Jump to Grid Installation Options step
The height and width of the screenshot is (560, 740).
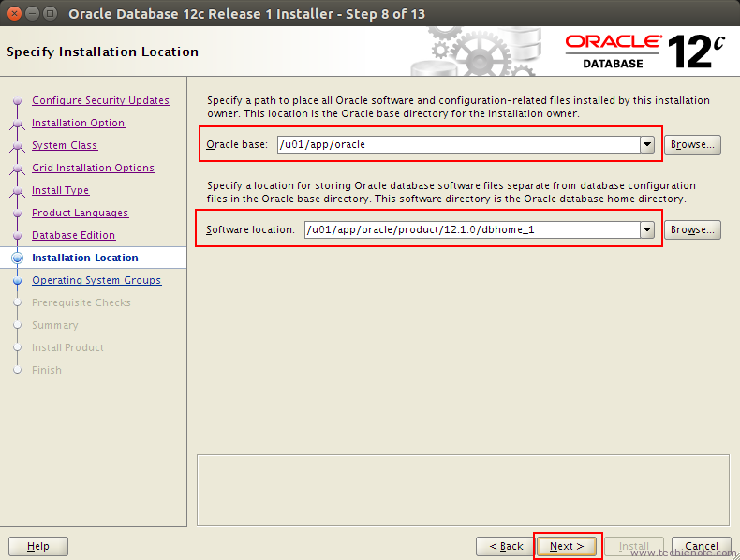coord(93,168)
